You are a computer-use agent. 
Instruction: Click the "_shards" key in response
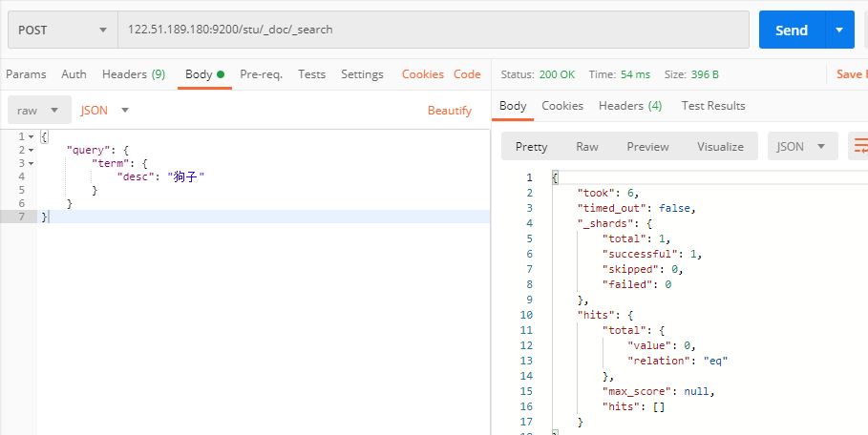coord(603,223)
